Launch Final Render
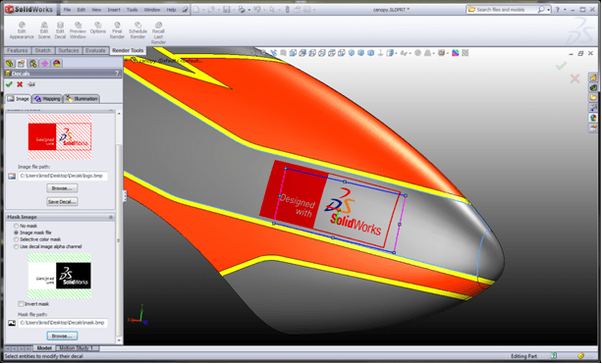 (117, 30)
